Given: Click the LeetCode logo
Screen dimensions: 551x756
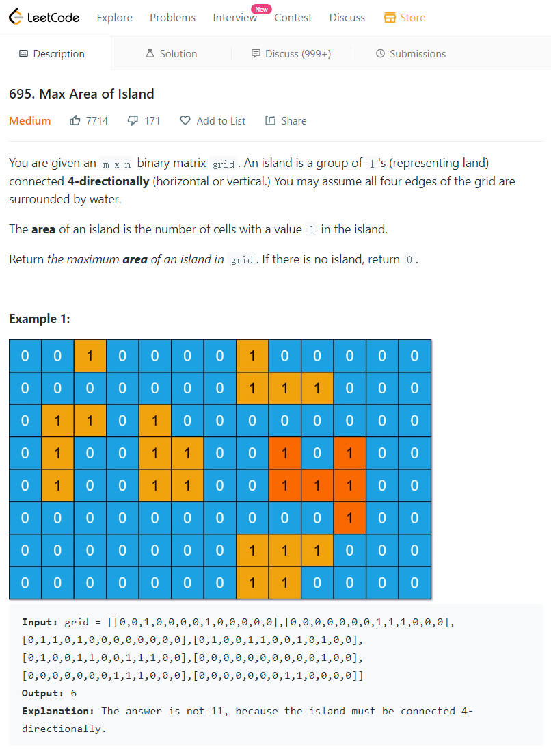Looking at the screenshot, I should tap(43, 16).
